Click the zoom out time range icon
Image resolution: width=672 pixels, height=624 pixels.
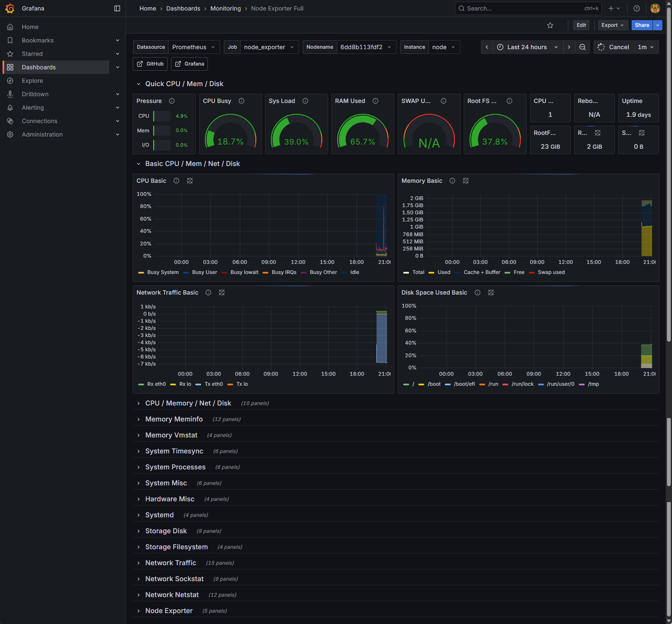point(583,47)
